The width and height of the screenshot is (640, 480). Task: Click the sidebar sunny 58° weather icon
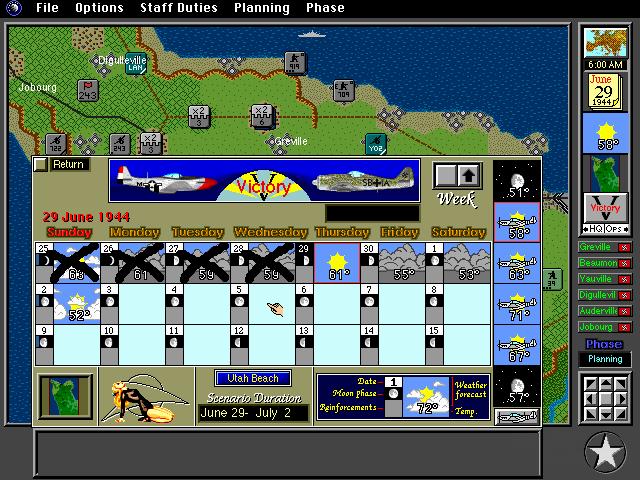click(605, 133)
